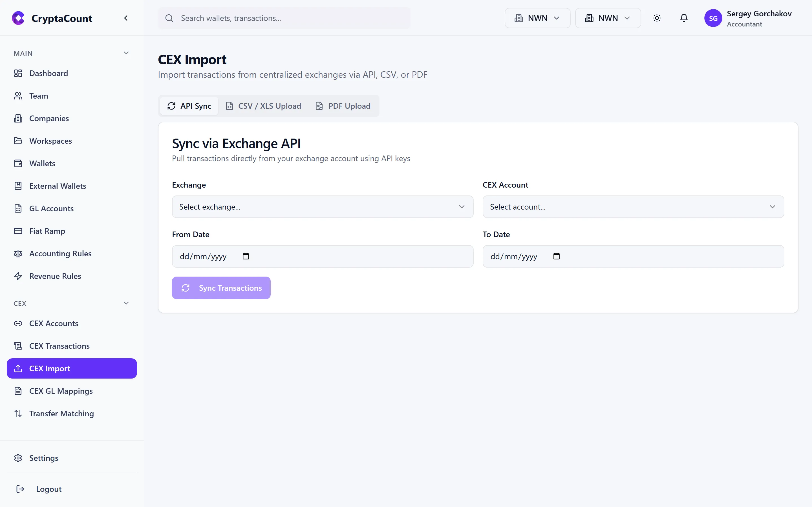Click the notification bell icon
Screen dimensions: 812x507
(x=684, y=18)
